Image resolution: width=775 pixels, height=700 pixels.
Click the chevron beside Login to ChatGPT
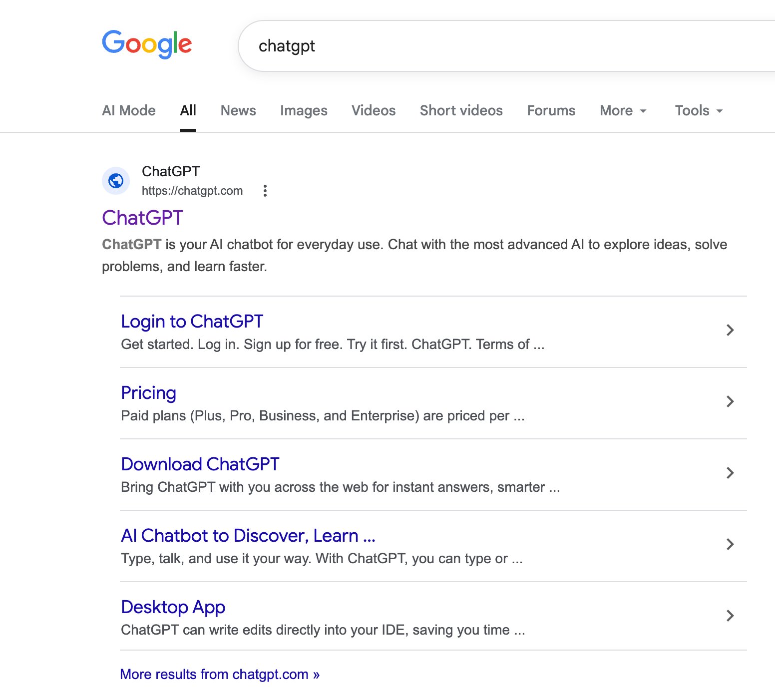[x=731, y=330]
